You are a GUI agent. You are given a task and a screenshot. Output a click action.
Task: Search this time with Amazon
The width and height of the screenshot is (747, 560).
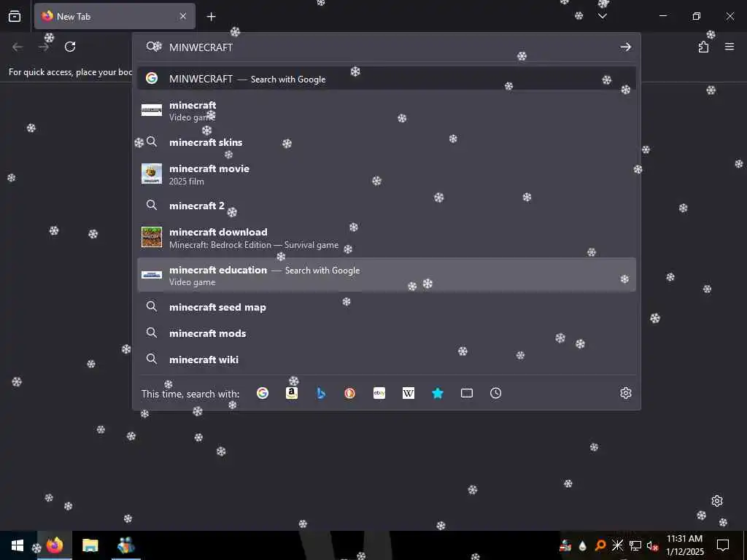tap(292, 393)
